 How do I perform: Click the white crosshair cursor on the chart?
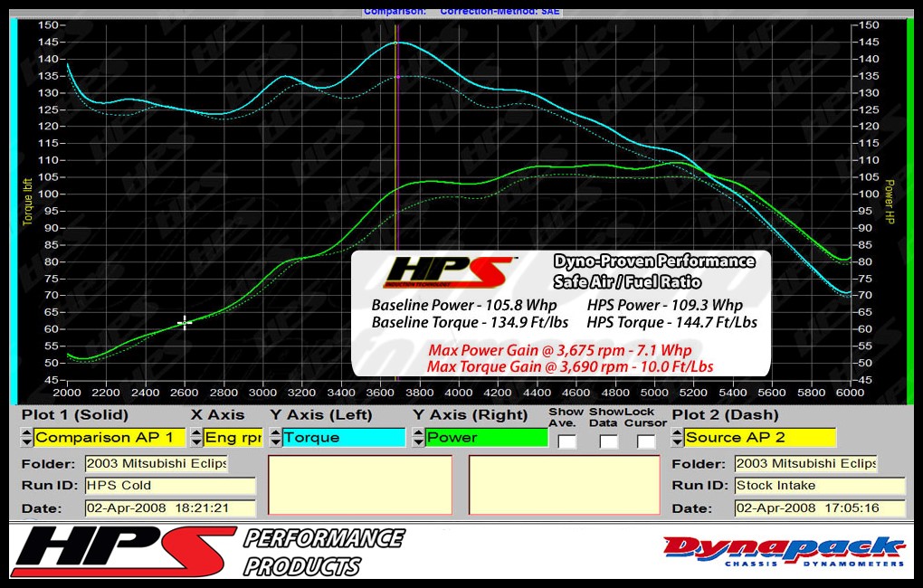coord(185,323)
